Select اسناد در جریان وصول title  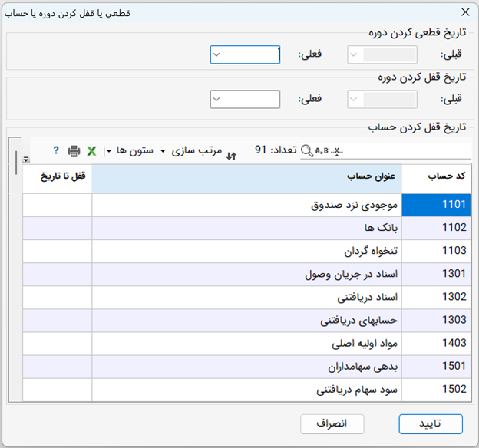pos(352,275)
